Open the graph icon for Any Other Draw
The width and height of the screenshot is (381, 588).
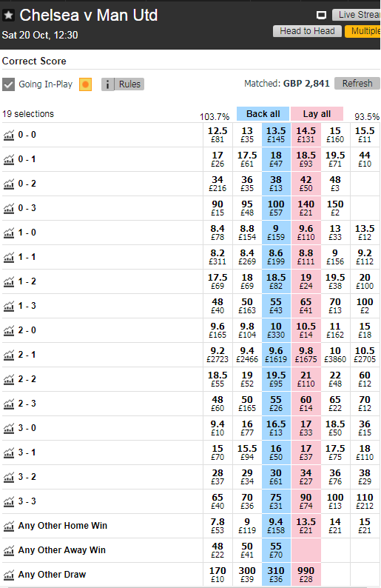tap(9, 575)
